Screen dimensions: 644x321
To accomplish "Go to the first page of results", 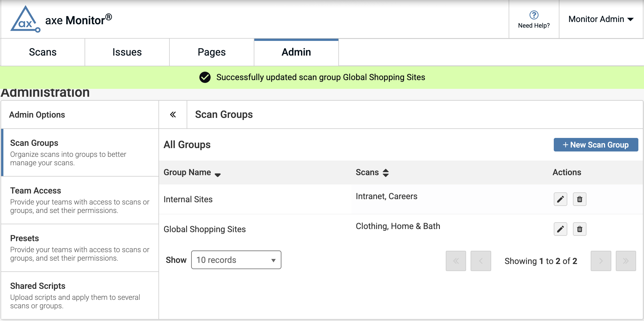I will coord(456,261).
